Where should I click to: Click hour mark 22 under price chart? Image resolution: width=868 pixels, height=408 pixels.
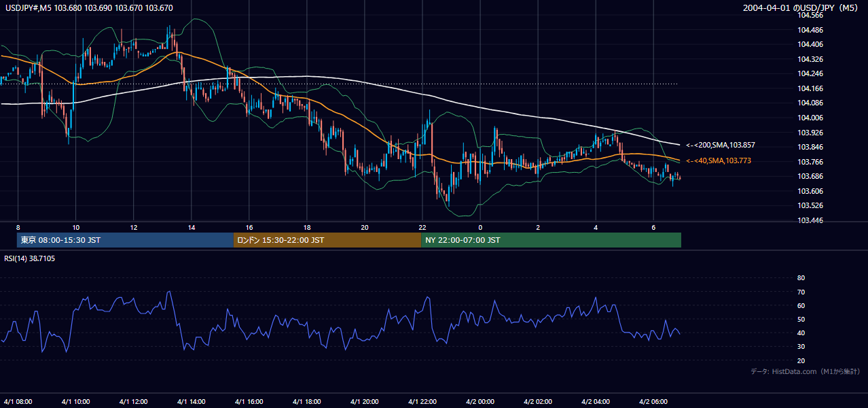[422, 227]
